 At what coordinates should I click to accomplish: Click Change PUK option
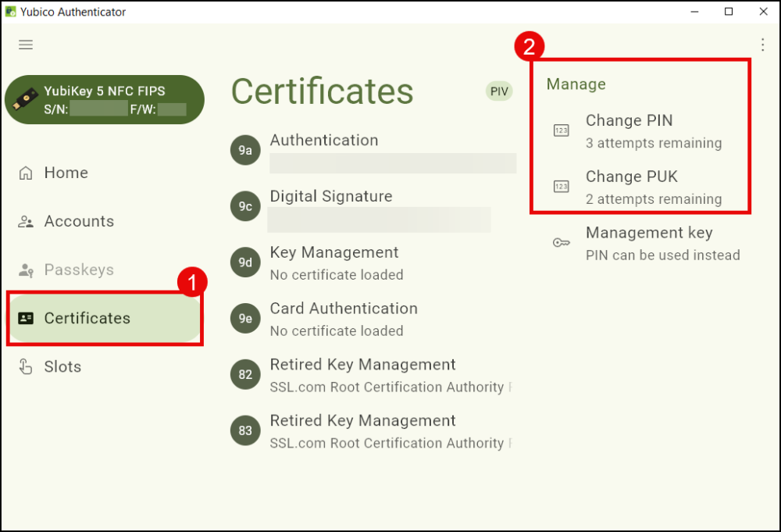click(x=631, y=177)
